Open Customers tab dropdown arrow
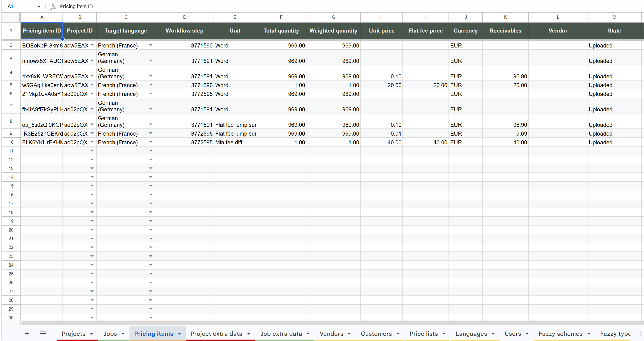The image size is (644, 341). (398, 334)
